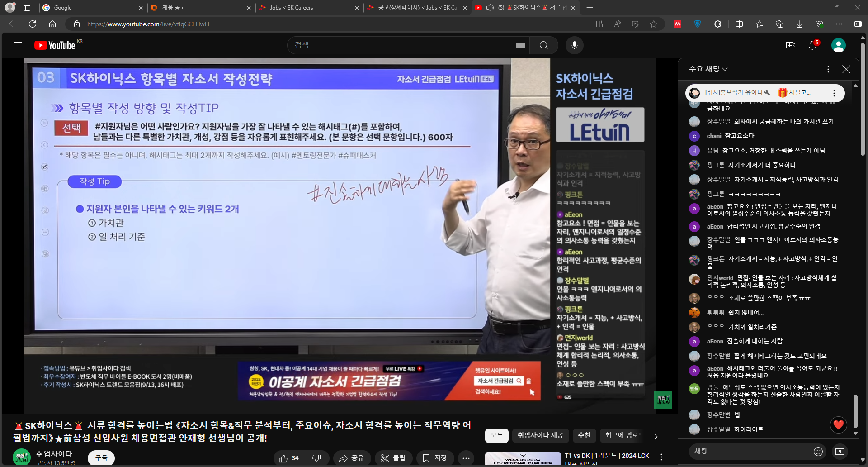Open YouTube notifications bell
Screen dimensions: 868x467
point(812,45)
